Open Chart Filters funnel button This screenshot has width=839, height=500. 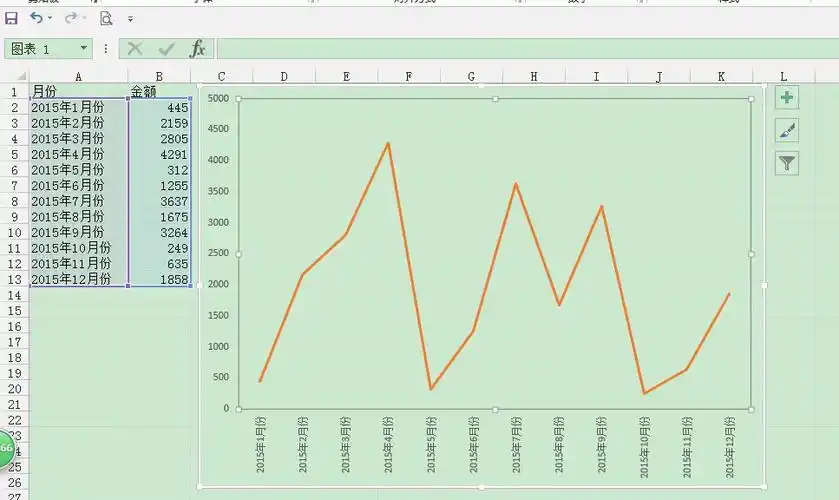click(x=787, y=163)
